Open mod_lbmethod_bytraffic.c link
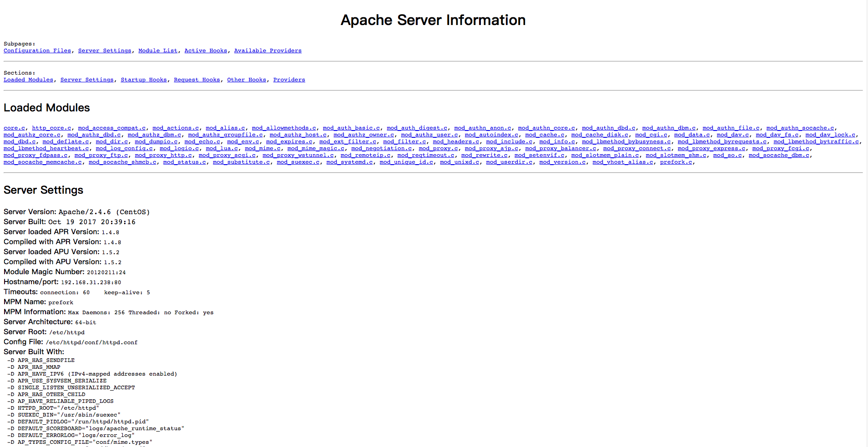 (x=816, y=141)
